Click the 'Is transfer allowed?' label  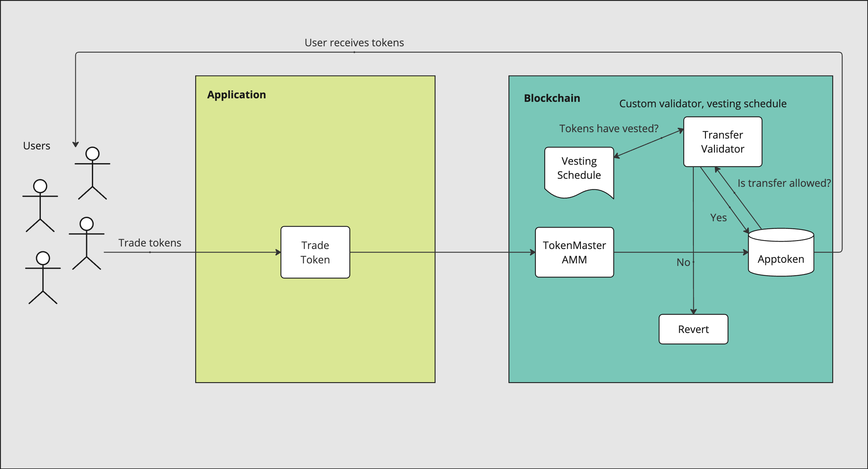tap(784, 183)
